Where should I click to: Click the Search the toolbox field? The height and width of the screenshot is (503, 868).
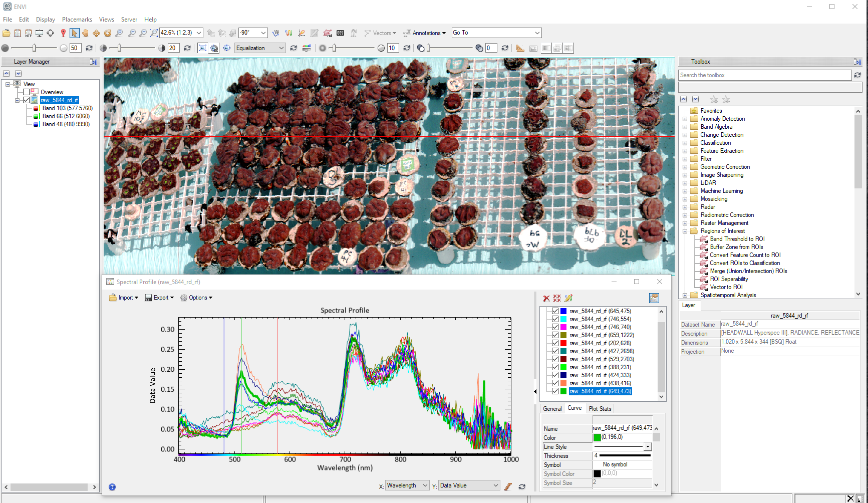[764, 75]
